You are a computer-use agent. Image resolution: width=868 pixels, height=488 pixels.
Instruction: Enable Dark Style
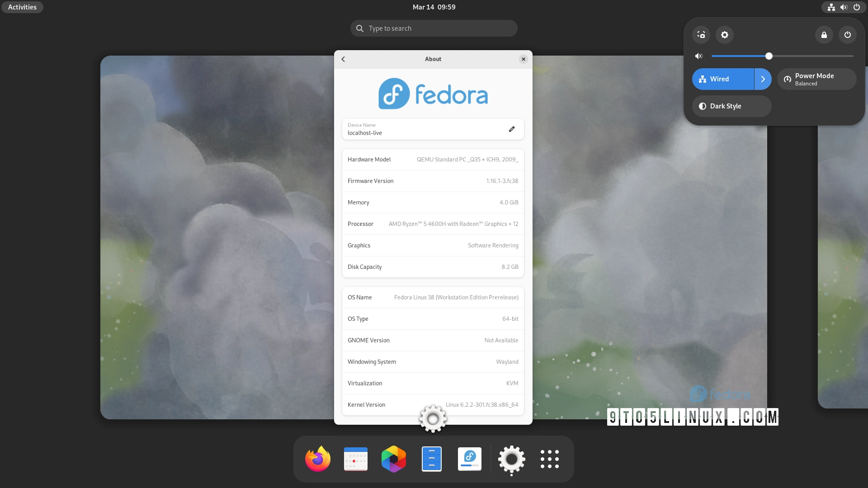click(x=731, y=106)
